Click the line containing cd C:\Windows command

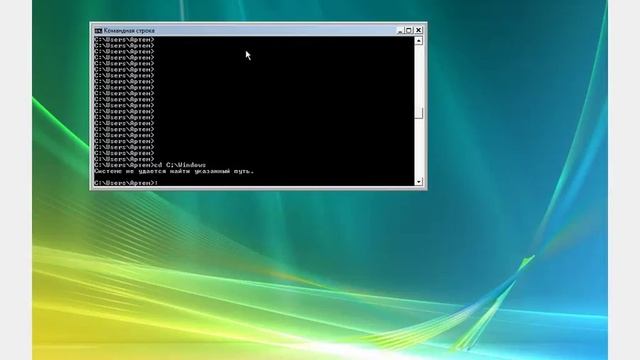click(150, 165)
